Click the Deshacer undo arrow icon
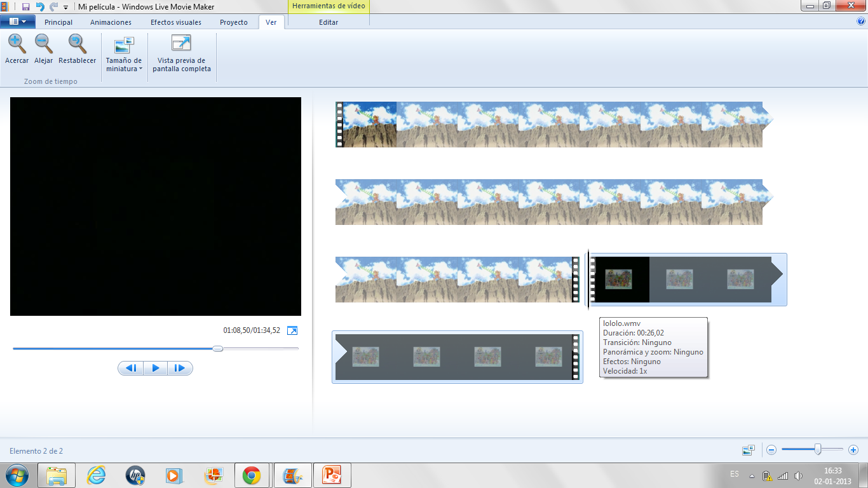 (x=40, y=7)
